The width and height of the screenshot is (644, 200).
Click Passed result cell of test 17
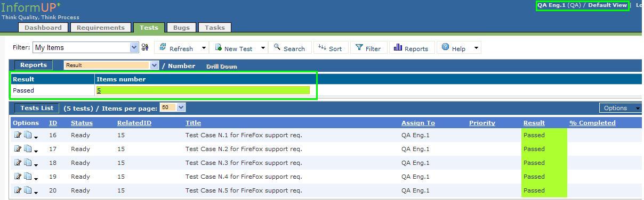pos(544,149)
